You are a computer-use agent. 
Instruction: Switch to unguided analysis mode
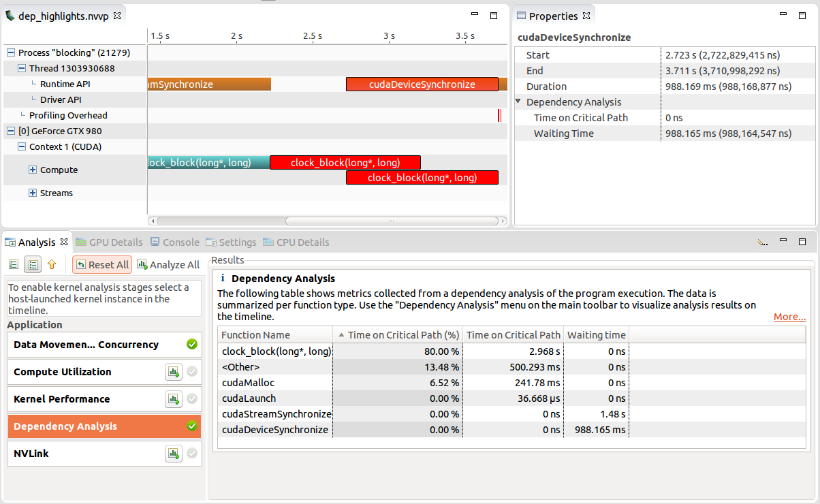(32, 264)
